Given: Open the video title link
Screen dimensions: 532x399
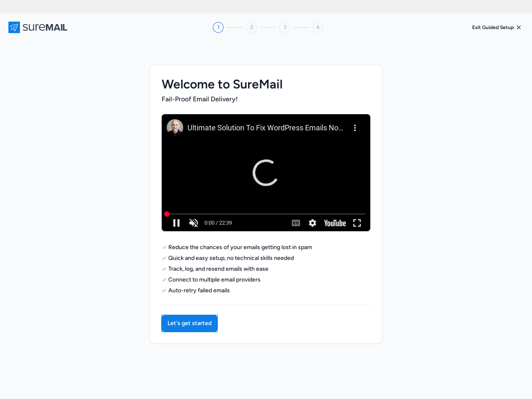Looking at the screenshot, I should tap(265, 128).
